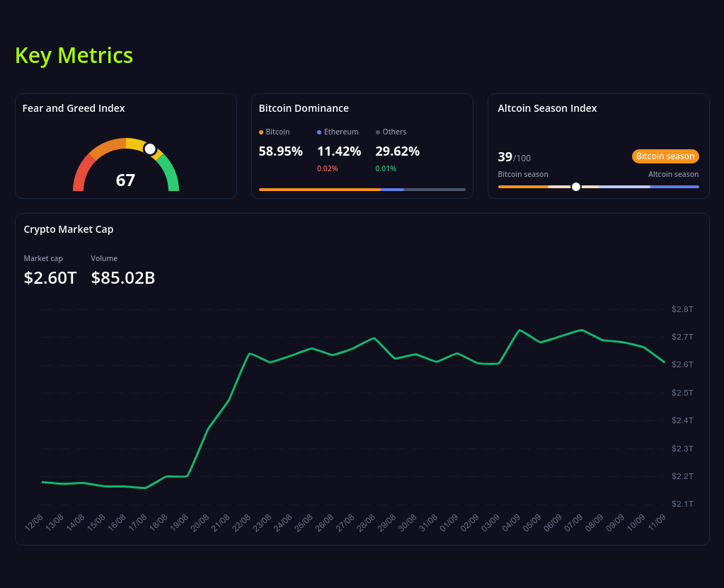Image resolution: width=724 pixels, height=588 pixels.
Task: Click the chart line's lowest point at 17/08
Action: pyautogui.click(x=146, y=488)
